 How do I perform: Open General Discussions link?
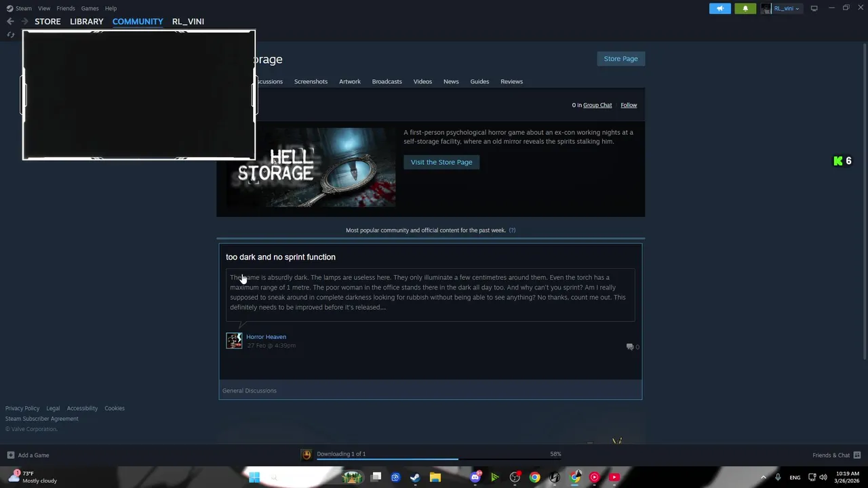pos(250,390)
